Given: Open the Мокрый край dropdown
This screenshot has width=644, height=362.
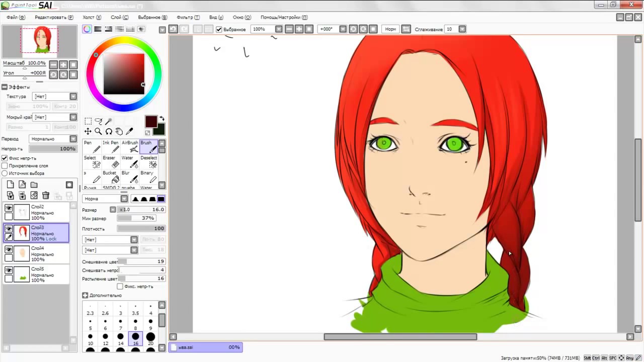Looking at the screenshot, I should point(54,117).
